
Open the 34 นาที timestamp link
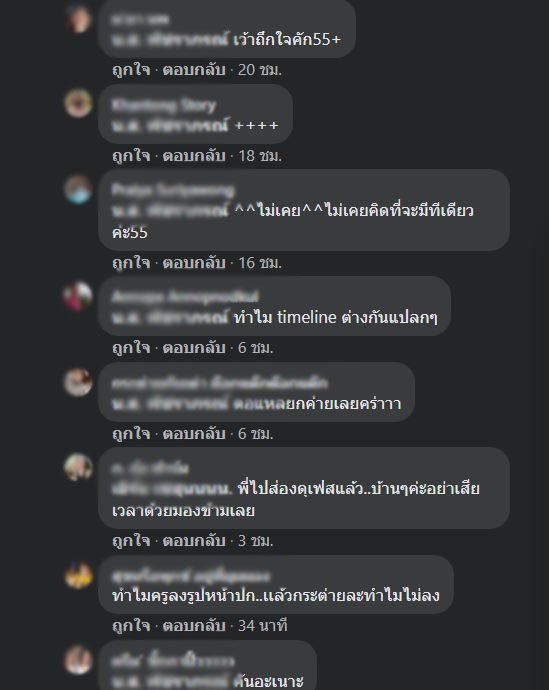263,625
